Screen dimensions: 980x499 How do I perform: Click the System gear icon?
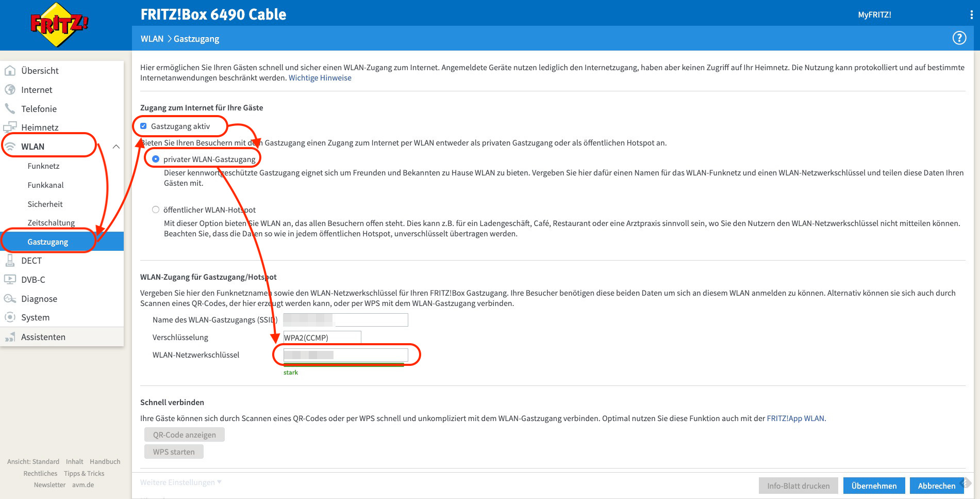(x=10, y=317)
